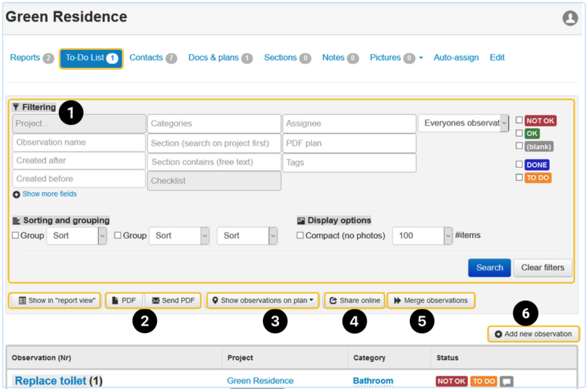The width and height of the screenshot is (588, 389).
Task: Switch to the Contacts tab
Action: 146,58
